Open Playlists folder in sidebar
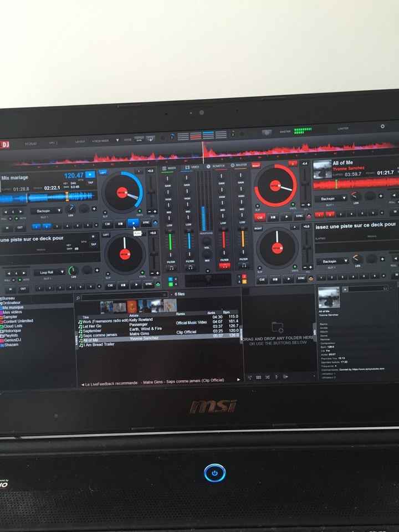The image size is (399, 532). [11, 335]
